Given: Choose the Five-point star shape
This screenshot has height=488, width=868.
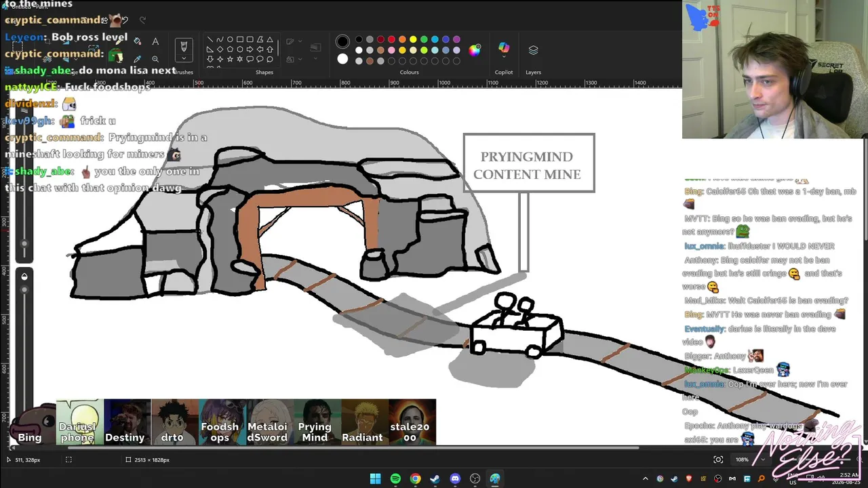Looking at the screenshot, I should (230, 60).
